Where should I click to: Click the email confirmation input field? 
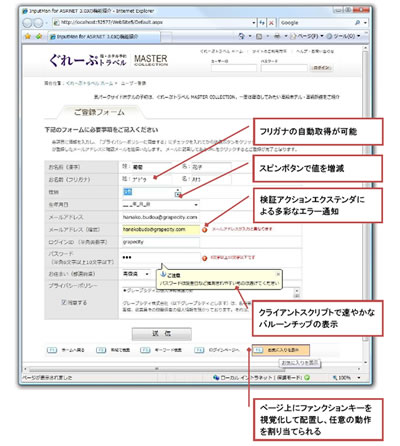click(x=161, y=230)
